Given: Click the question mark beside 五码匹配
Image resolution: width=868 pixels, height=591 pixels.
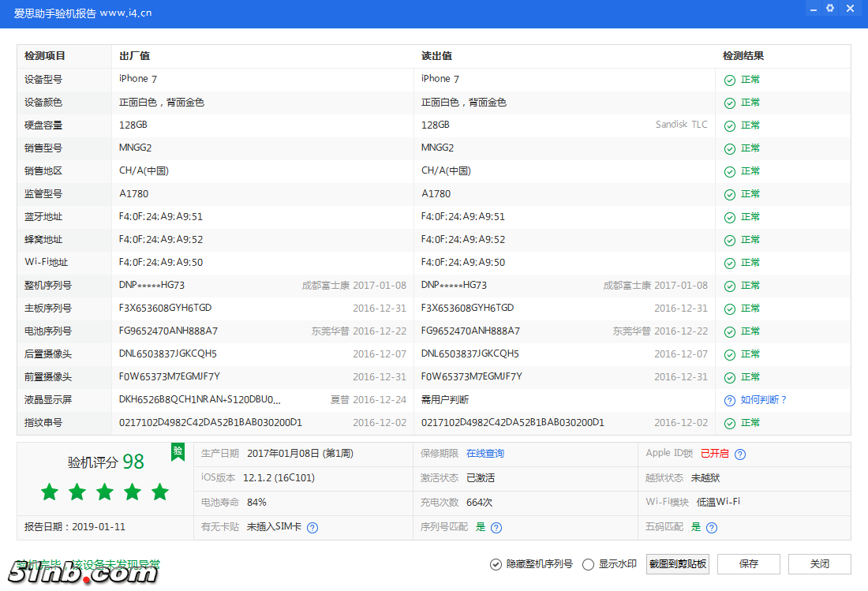Looking at the screenshot, I should tap(712, 527).
